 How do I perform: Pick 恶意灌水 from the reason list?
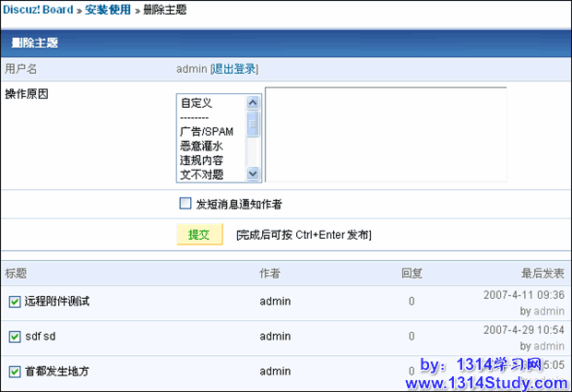point(201,146)
